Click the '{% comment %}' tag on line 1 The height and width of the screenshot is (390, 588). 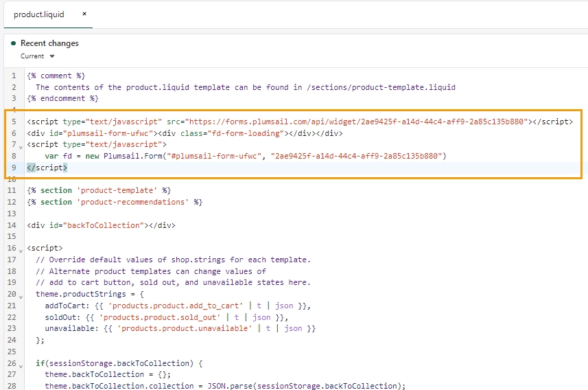pos(56,76)
